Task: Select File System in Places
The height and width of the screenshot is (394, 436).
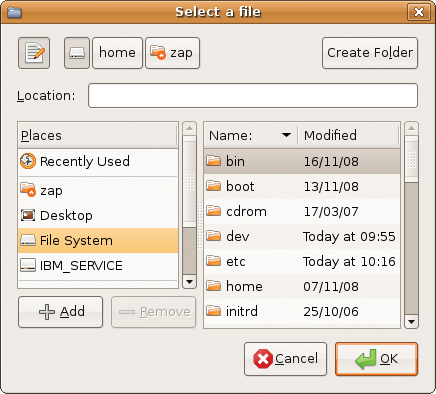Action: [x=98, y=241]
